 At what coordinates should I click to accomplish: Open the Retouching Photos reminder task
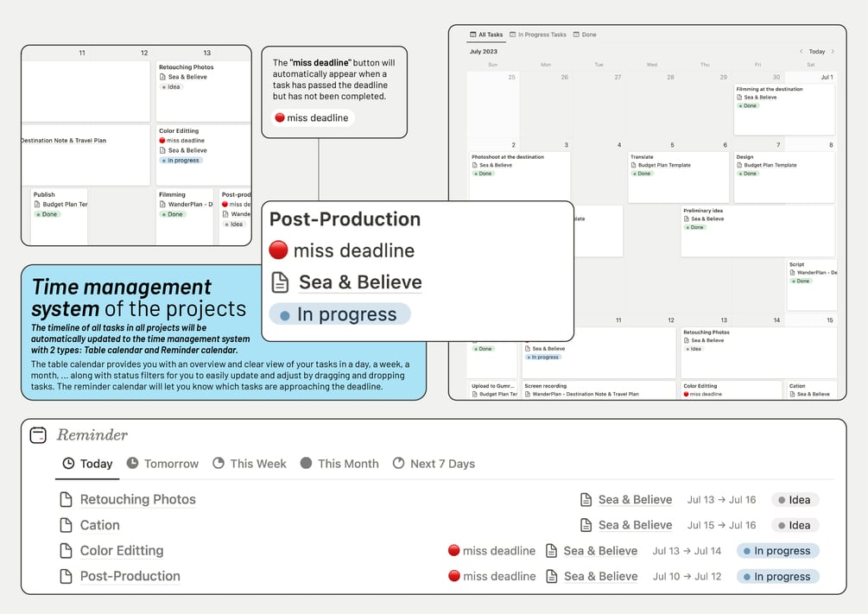click(x=138, y=499)
